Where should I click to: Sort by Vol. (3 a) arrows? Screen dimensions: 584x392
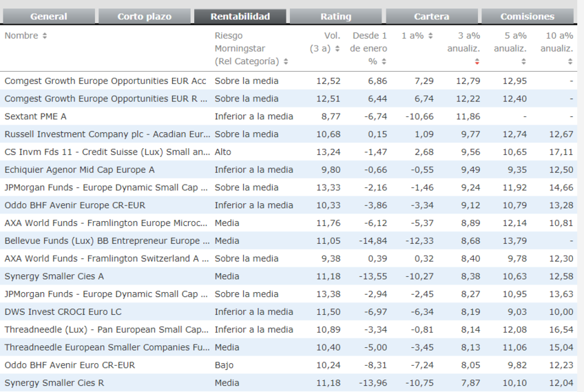[x=337, y=48]
